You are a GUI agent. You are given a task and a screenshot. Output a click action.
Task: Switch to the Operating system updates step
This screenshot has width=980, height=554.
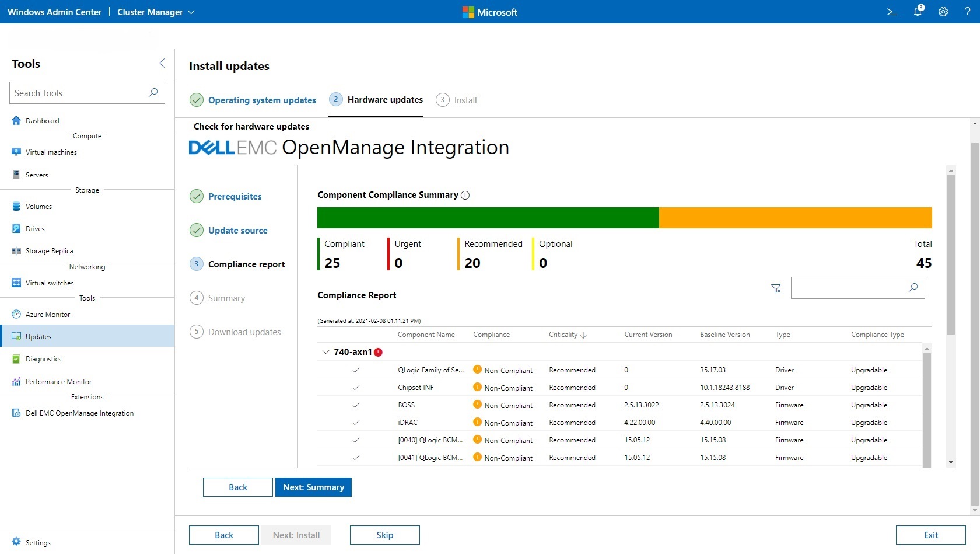261,100
